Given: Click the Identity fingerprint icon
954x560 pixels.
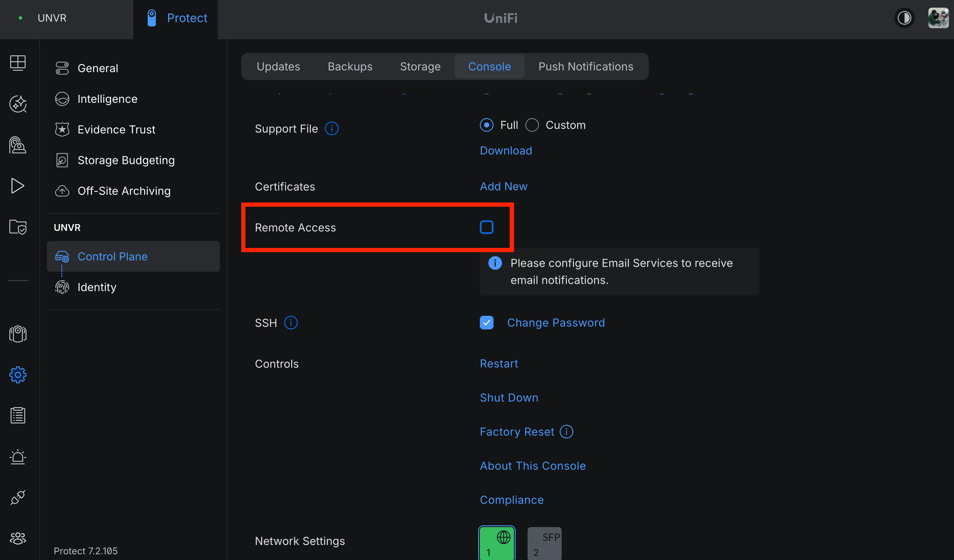Looking at the screenshot, I should coord(62,287).
